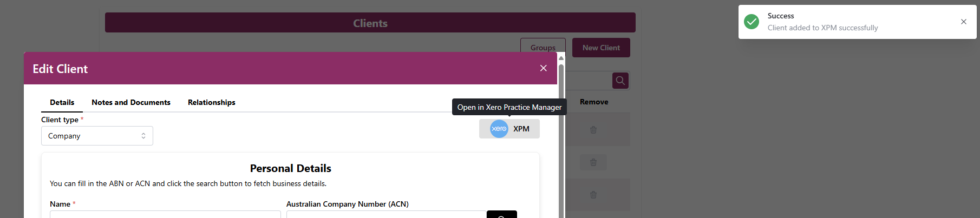Open client in Xero Practice Manager via XPM
This screenshot has width=980, height=218.
509,129
